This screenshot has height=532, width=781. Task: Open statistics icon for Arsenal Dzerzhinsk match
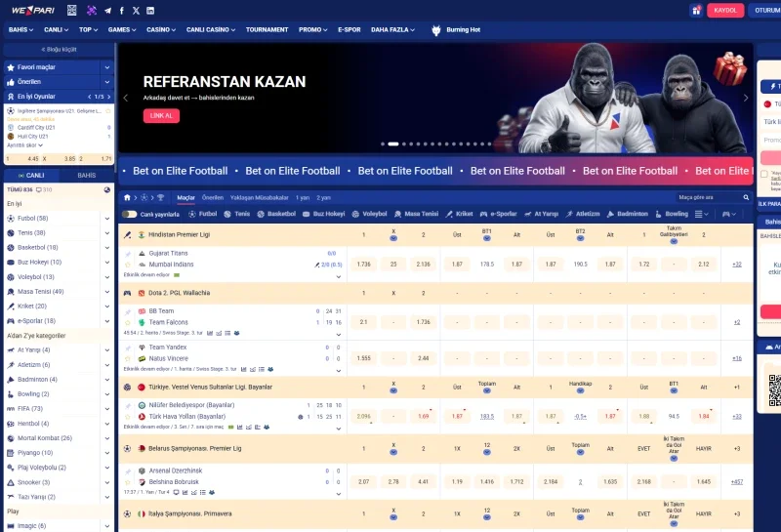[x=185, y=492]
